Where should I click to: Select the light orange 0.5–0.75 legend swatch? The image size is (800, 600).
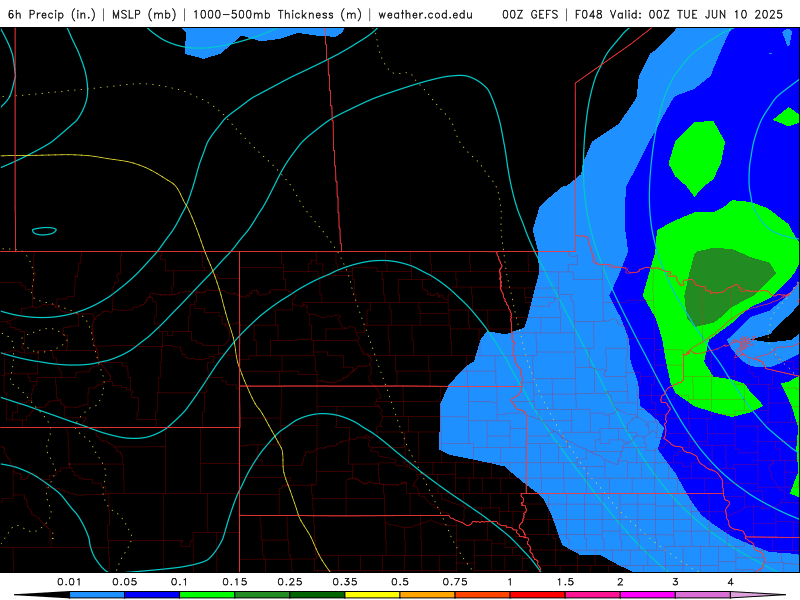coord(428,595)
